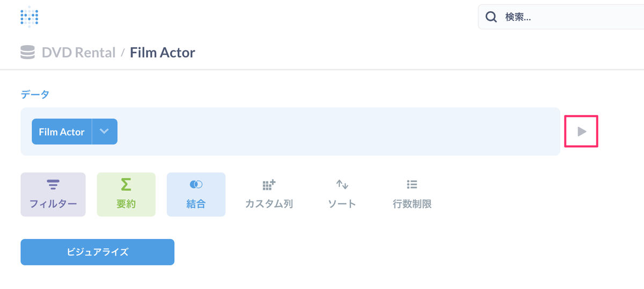Select the 結合 label
Screen dimensions: 644x289
pos(196,204)
